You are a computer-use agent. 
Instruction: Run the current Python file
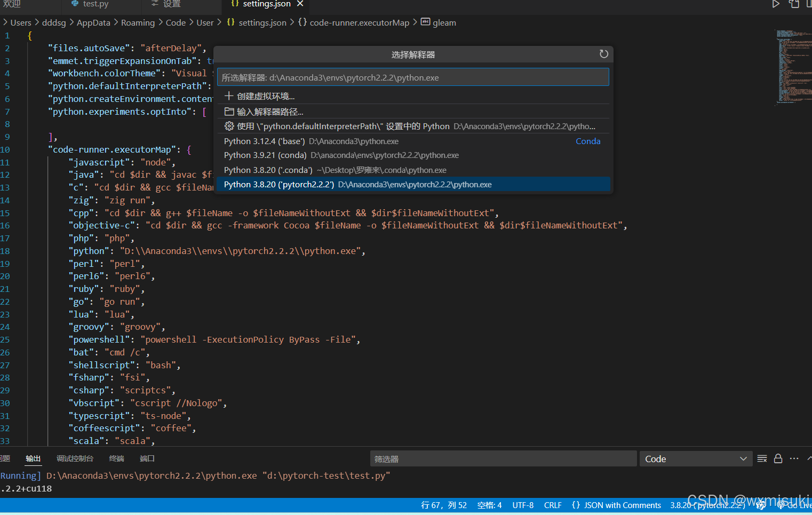pyautogui.click(x=775, y=5)
